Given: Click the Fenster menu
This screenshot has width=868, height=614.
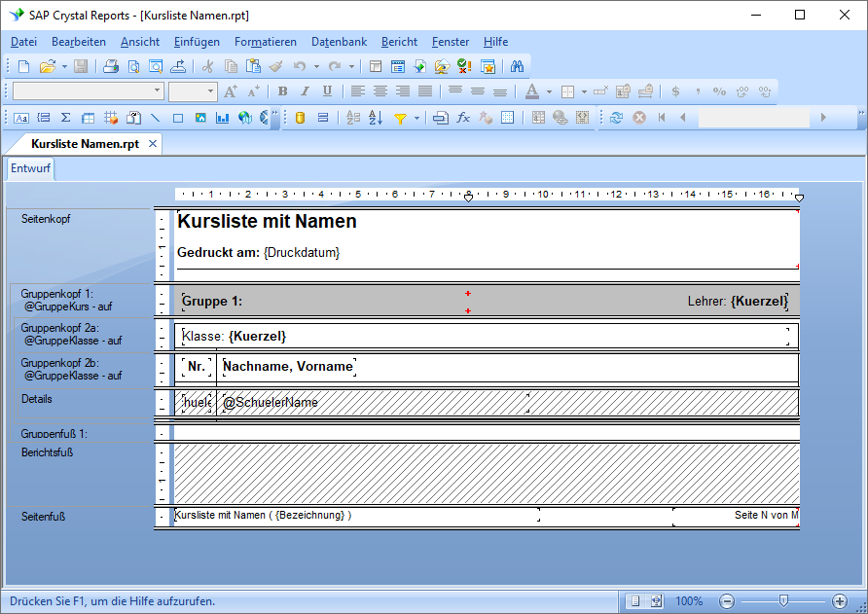Looking at the screenshot, I should click(450, 42).
